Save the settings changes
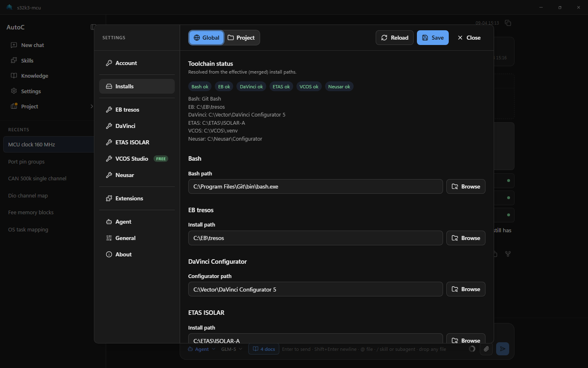The height and width of the screenshot is (368, 588). click(x=433, y=38)
